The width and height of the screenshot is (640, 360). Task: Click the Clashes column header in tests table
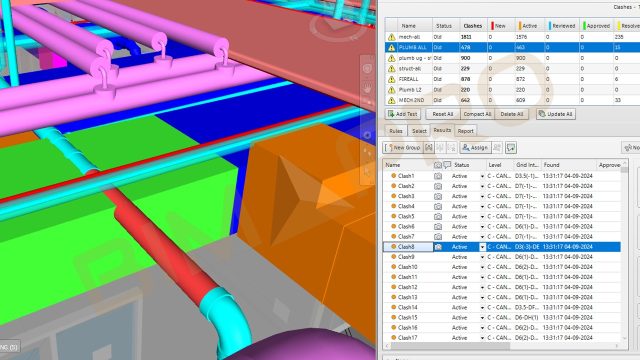point(473,26)
